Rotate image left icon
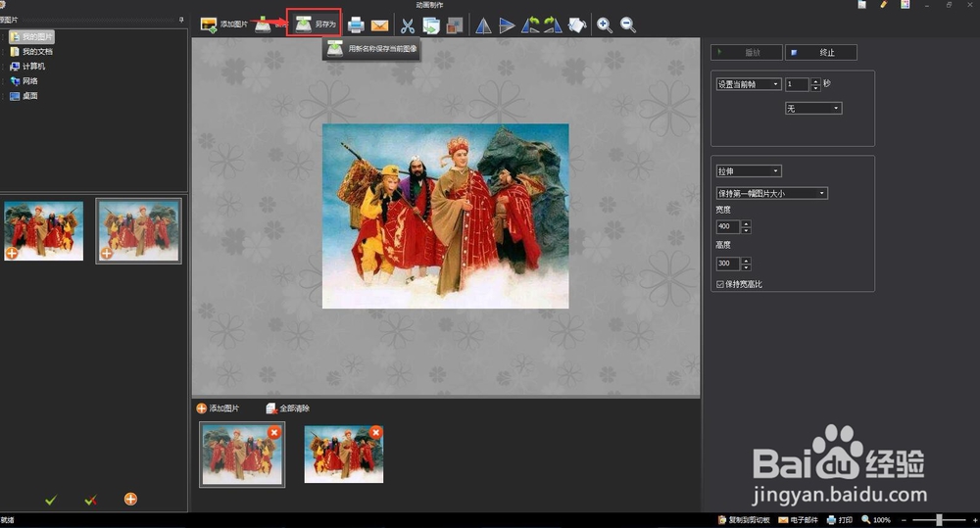This screenshot has height=528, width=980. tap(530, 25)
